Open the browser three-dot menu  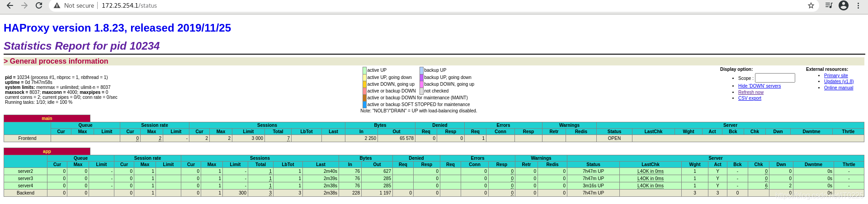coord(859,5)
